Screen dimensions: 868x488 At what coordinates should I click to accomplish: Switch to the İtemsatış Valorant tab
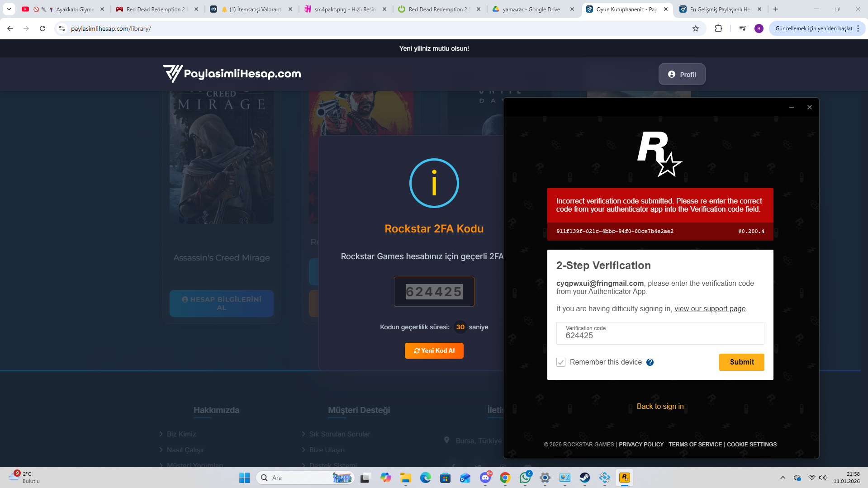(251, 9)
